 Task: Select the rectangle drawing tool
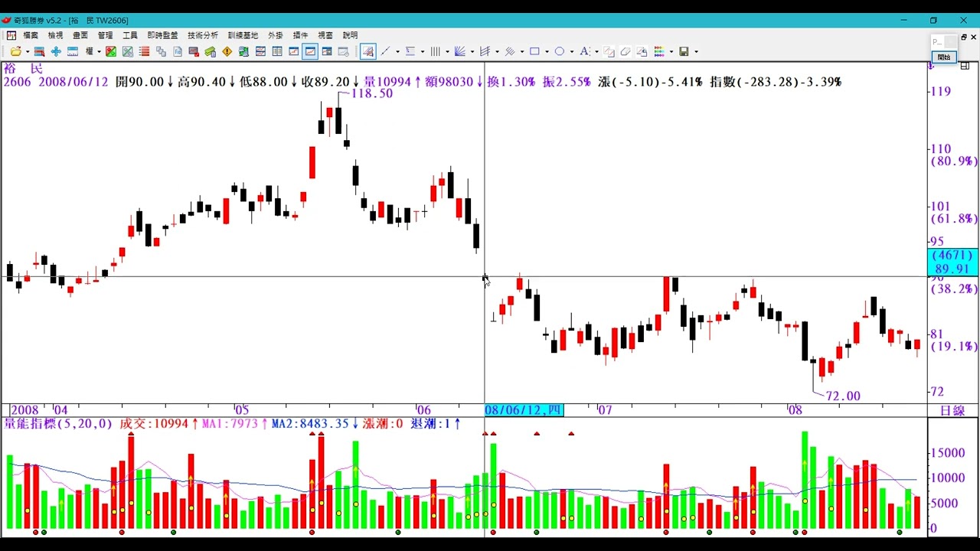pyautogui.click(x=534, y=51)
